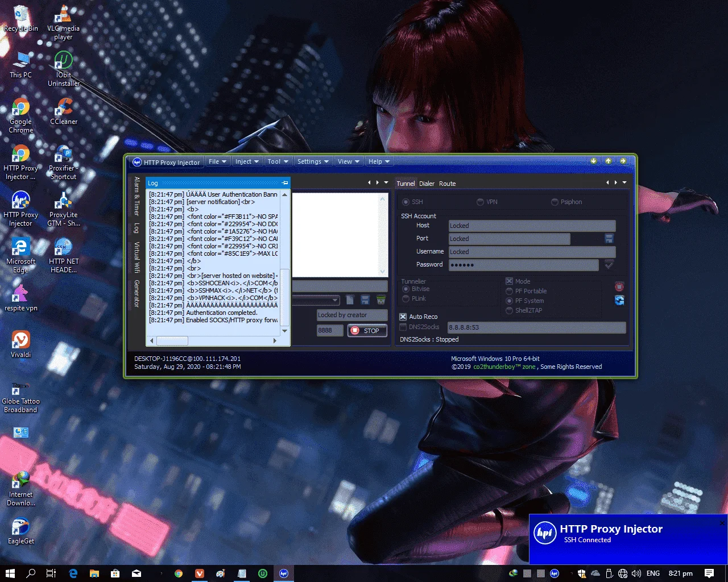Click the 8888 port input field
This screenshot has width=728, height=582.
(330, 330)
